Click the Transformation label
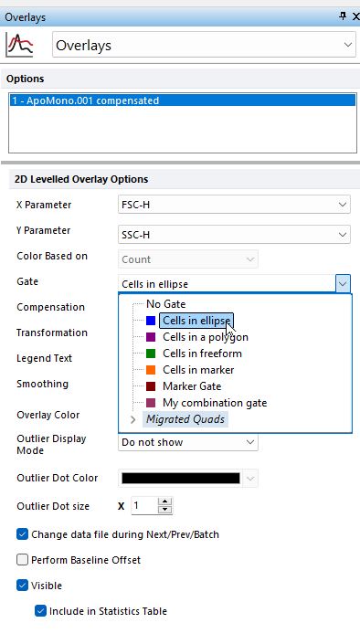The width and height of the screenshot is (360, 644). [52, 333]
